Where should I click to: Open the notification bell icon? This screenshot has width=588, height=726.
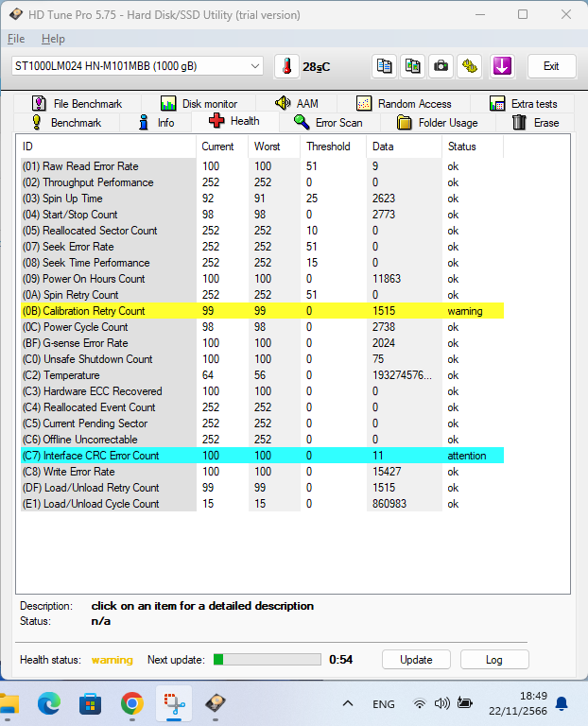point(562,703)
